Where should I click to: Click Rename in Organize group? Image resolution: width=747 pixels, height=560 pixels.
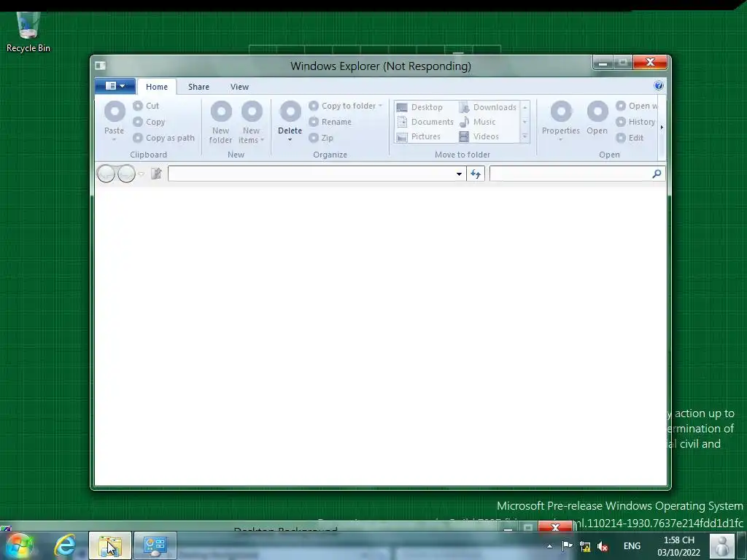330,122
